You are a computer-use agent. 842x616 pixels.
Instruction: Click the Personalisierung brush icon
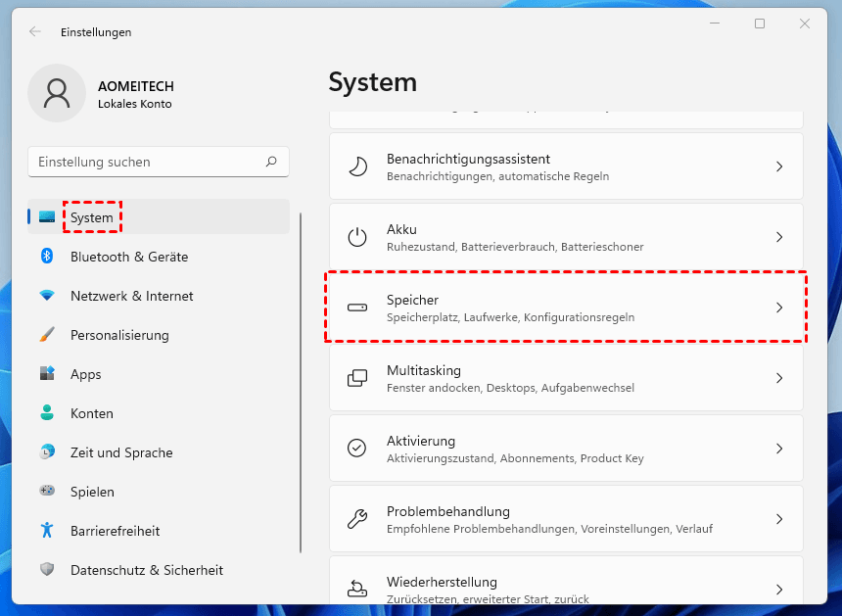tap(46, 335)
